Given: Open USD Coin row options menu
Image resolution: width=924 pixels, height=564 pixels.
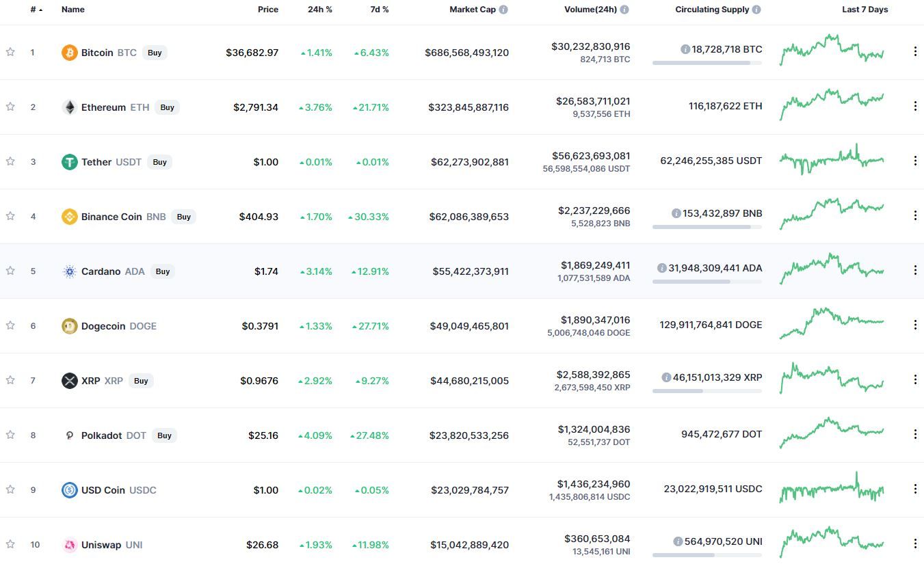Looking at the screenshot, I should [915, 489].
